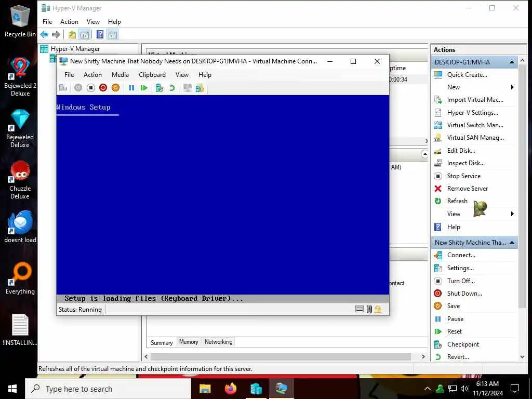Click Turn Off action in Actions pane
The width and height of the screenshot is (532, 399).
[x=461, y=281]
